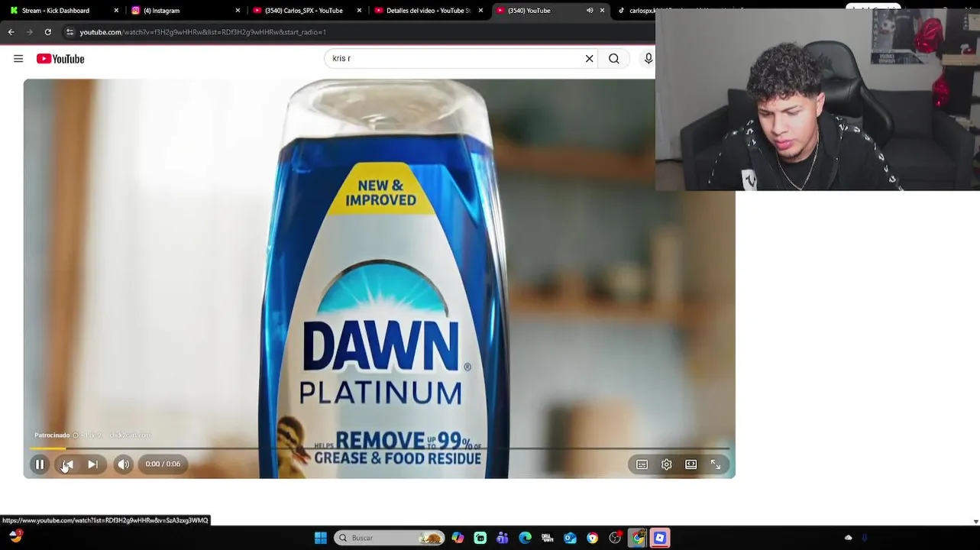Clear the YouTube search text with X
This screenshot has width=980, height=550.
click(x=590, y=59)
